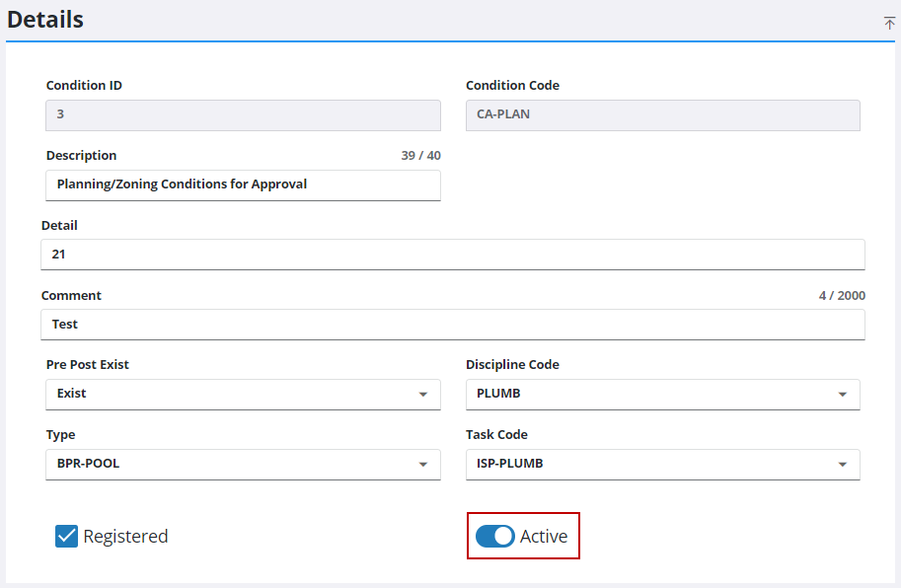The width and height of the screenshot is (901, 588).
Task: Click the Condition Code field showing CA-PLAN
Action: click(662, 115)
